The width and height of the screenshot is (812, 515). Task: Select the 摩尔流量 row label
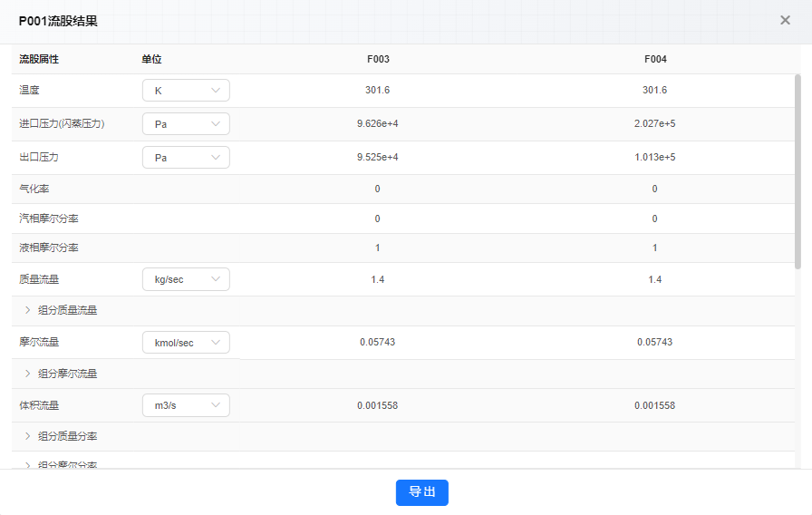[x=39, y=343]
